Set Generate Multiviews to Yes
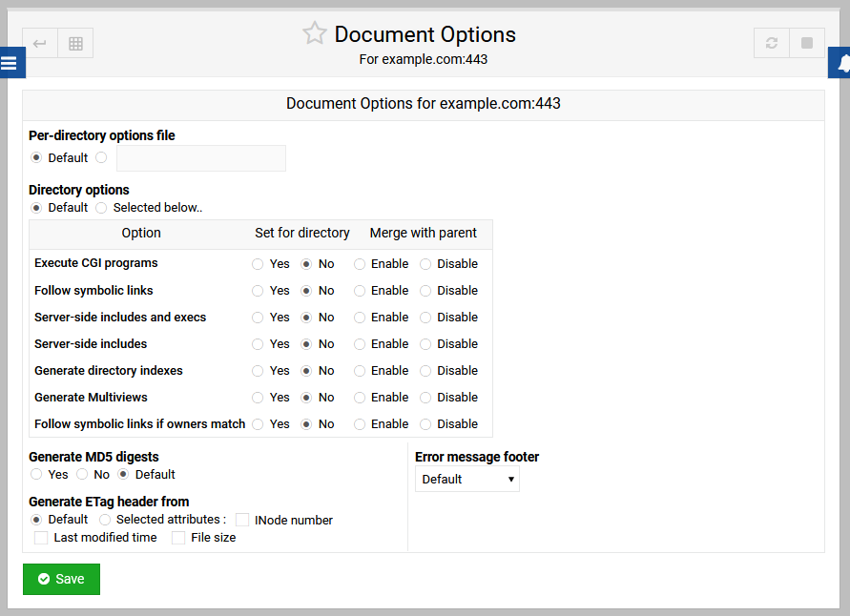 pos(258,398)
